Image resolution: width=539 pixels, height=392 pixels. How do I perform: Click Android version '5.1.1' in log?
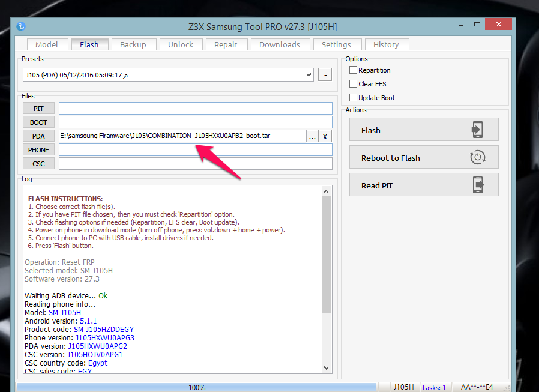pyautogui.click(x=88, y=321)
